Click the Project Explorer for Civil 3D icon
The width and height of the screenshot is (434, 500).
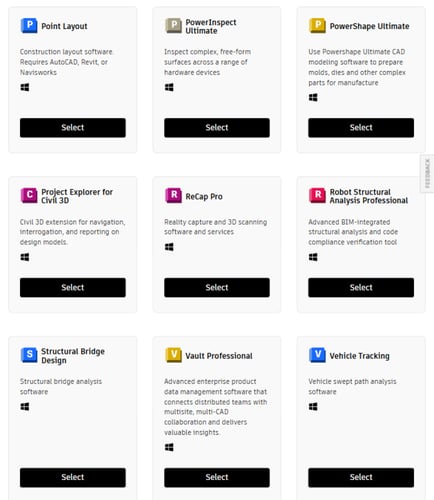29,195
